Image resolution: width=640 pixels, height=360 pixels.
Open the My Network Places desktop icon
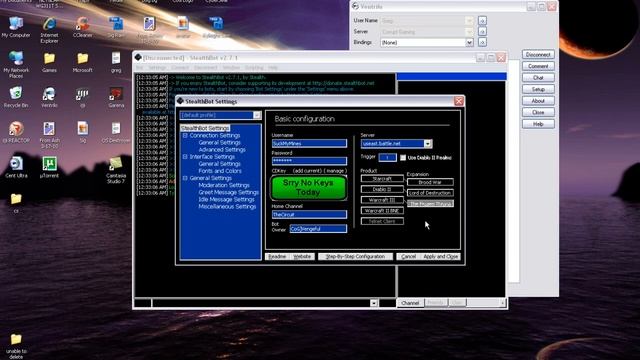click(16, 64)
